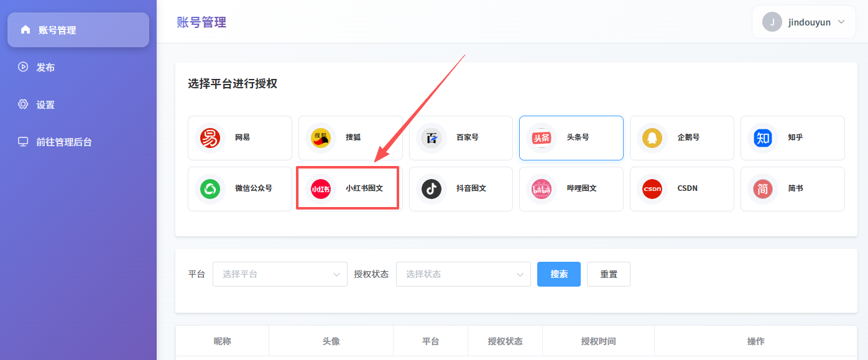Choose the Jianshu (简书) icon
The image size is (868, 360).
[763, 188]
